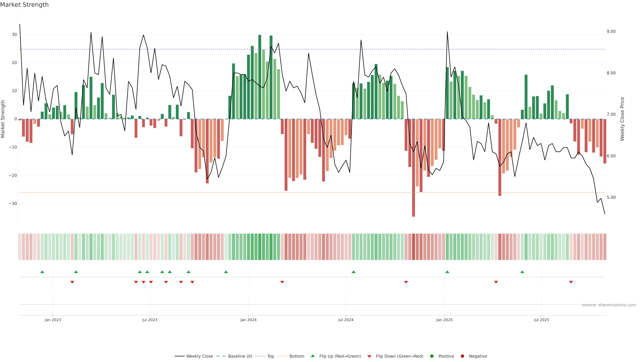Click the flip-up triangle just after Jul 2024
This screenshot has width=644, height=362.
tap(354, 272)
